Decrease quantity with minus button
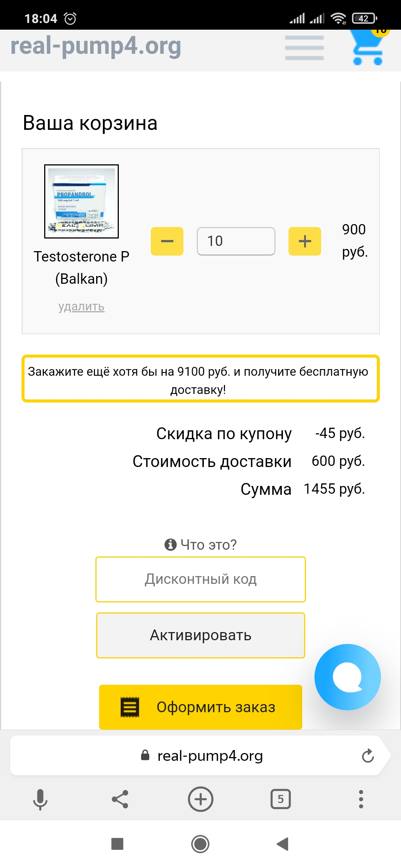This screenshot has width=401, height=868. click(x=167, y=241)
